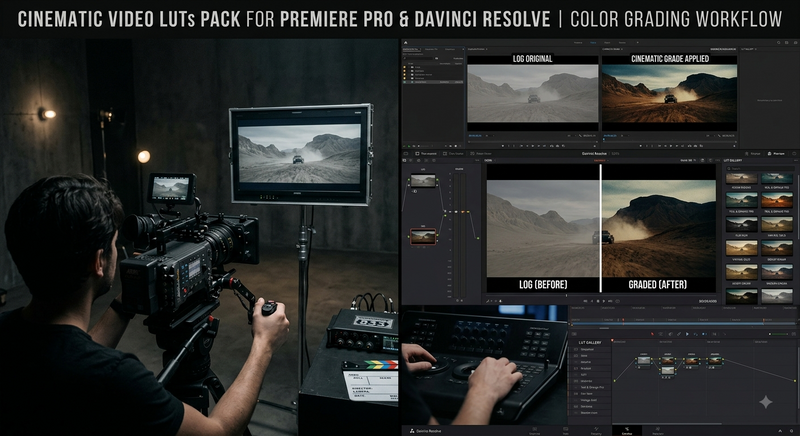Open the viewer zoom percentage dropdown in Resolve

688,161
